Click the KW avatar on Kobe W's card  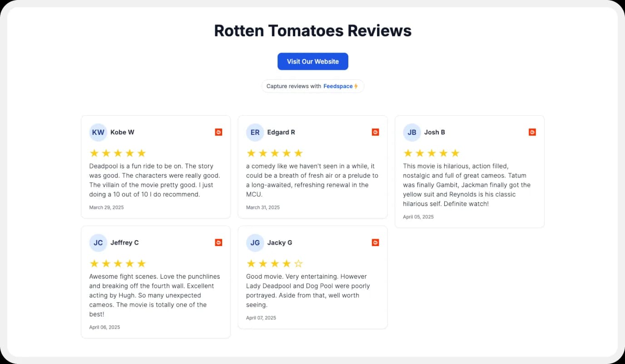pos(98,132)
